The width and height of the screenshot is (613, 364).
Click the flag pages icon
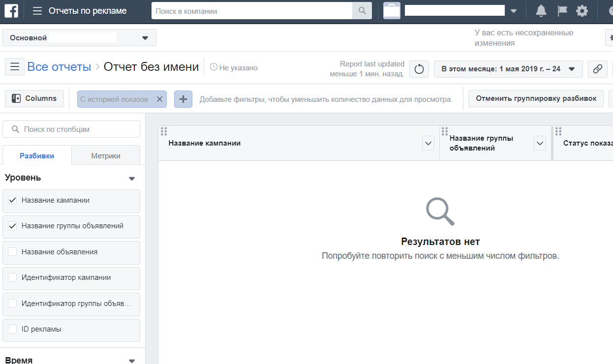click(562, 11)
